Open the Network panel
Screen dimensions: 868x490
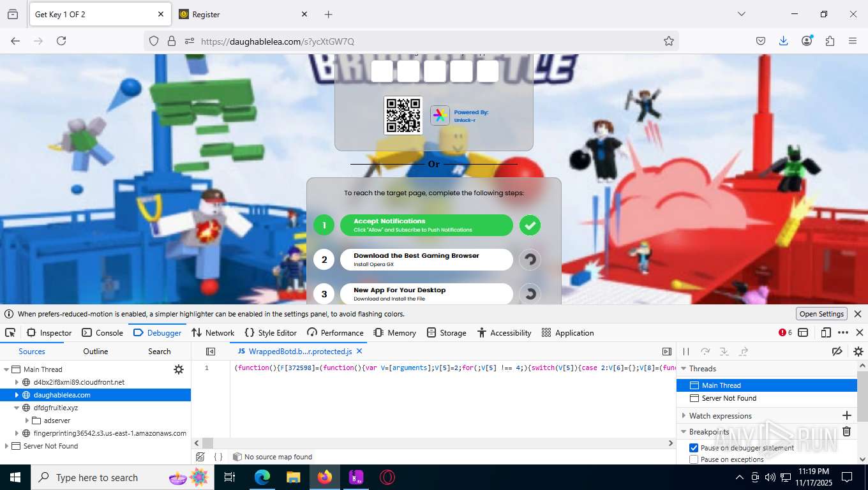213,332
